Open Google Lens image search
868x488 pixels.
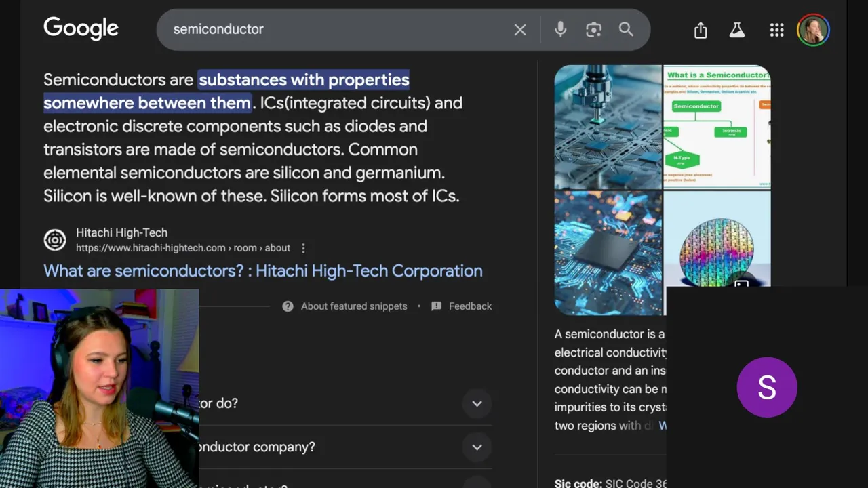point(593,30)
